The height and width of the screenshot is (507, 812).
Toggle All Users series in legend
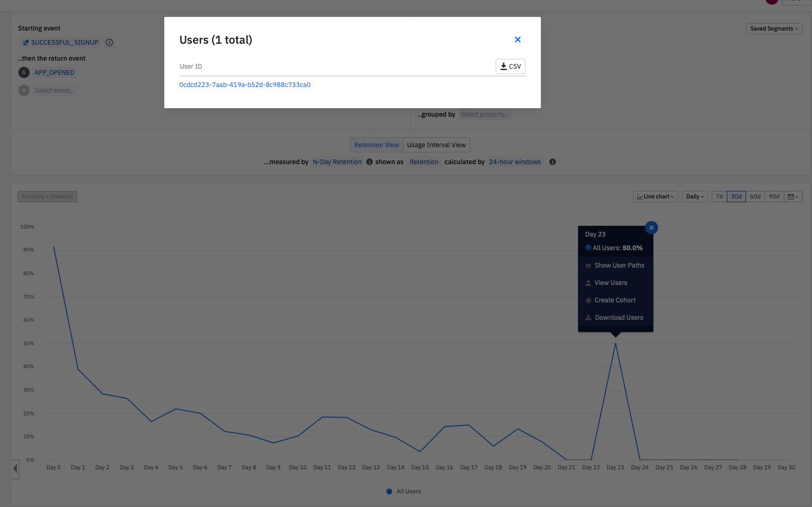(x=403, y=491)
